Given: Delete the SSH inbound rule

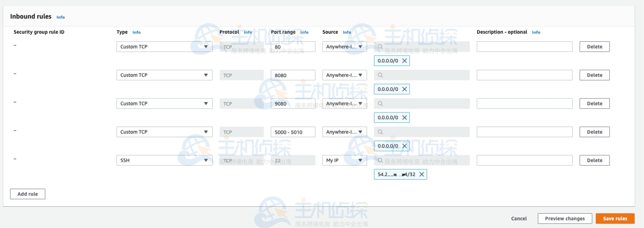Looking at the screenshot, I should [594, 160].
